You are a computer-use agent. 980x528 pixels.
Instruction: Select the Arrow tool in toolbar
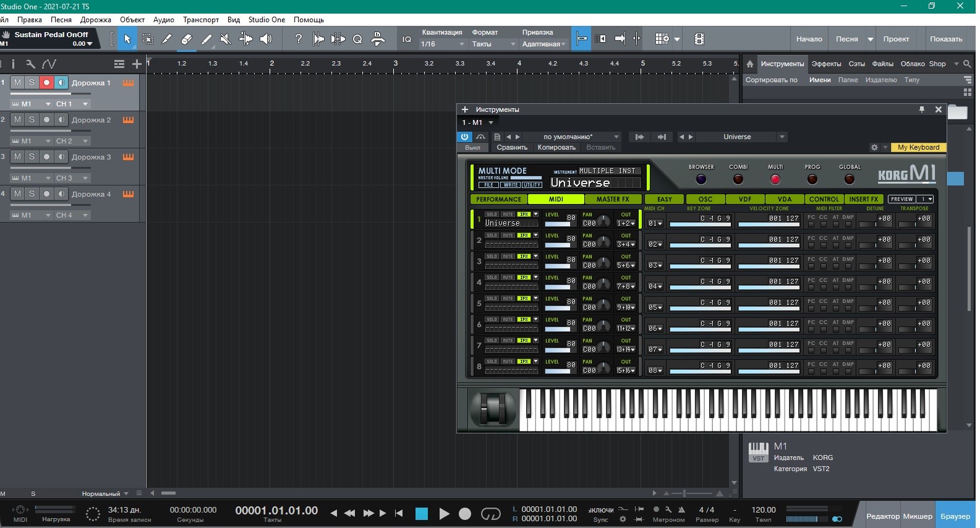pos(127,39)
